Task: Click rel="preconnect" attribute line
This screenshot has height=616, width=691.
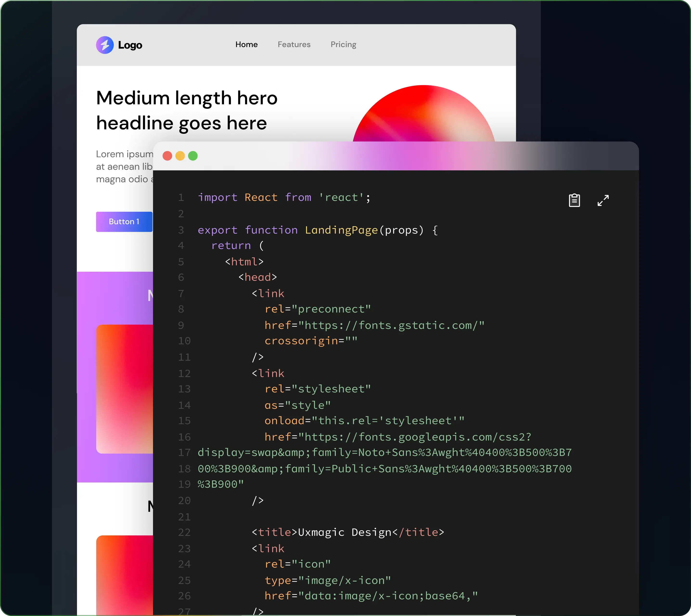Action: 318,309
